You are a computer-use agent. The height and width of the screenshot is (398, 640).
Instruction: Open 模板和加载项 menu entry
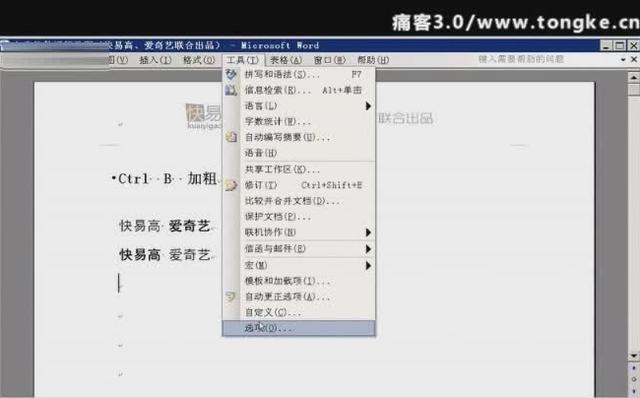point(299,281)
